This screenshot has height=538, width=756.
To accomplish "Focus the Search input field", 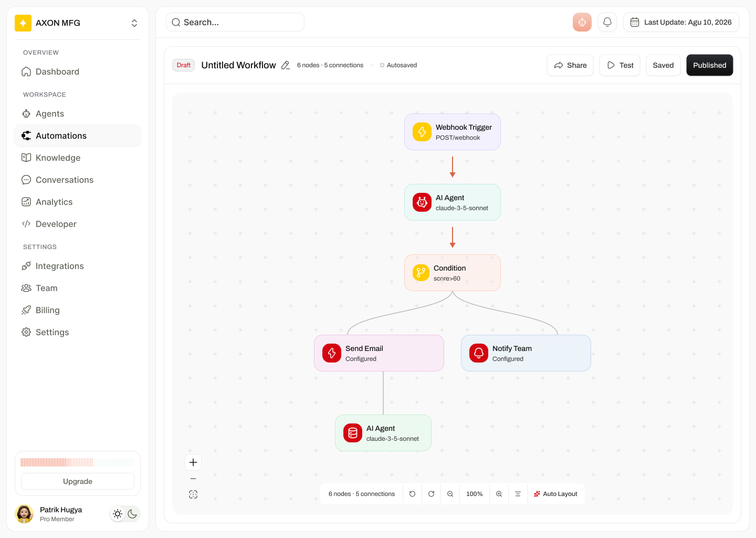I will (235, 22).
